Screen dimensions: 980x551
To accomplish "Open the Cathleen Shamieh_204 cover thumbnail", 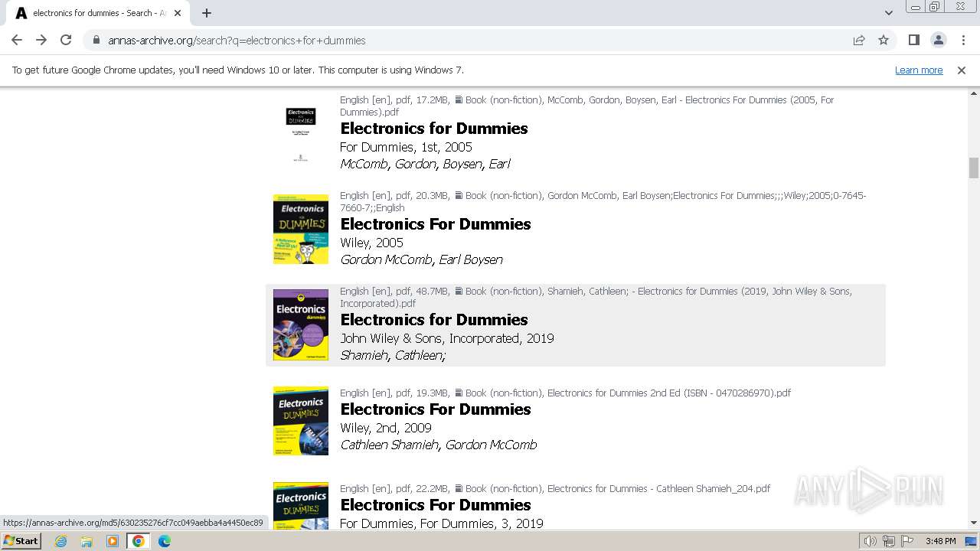I will coord(301,506).
